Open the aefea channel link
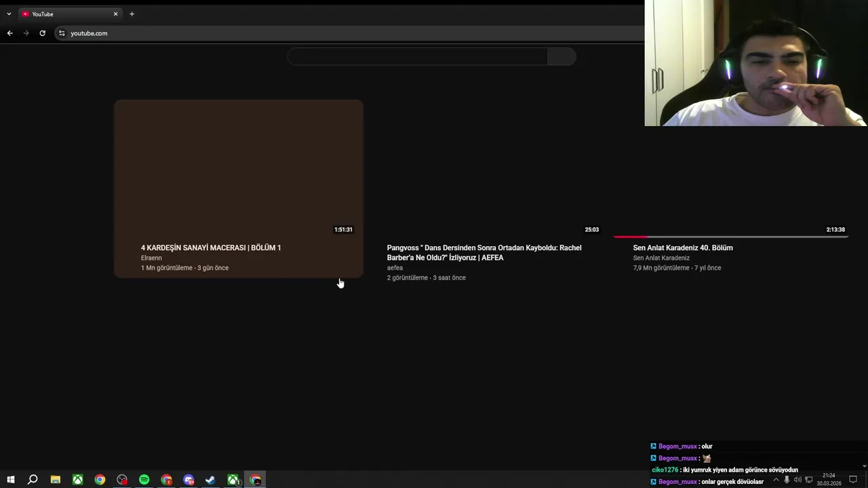Screen dimensions: 868x488 coord(395,268)
